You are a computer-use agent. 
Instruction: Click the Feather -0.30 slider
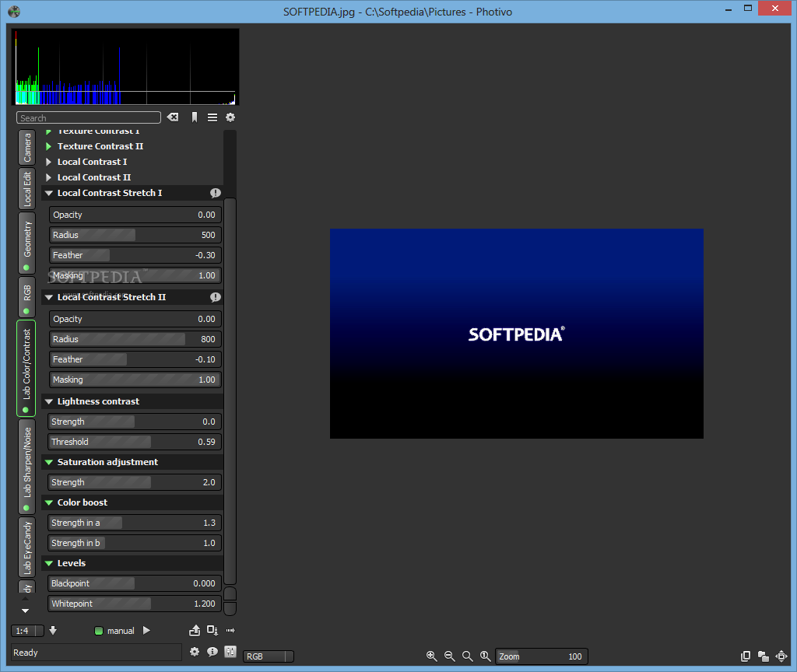(135, 255)
